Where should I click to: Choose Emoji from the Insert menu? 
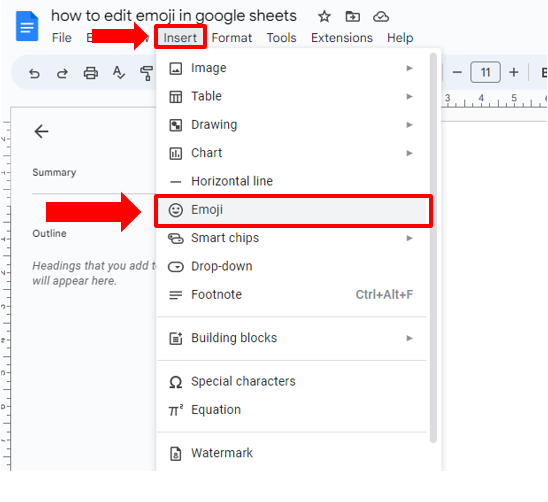click(293, 210)
